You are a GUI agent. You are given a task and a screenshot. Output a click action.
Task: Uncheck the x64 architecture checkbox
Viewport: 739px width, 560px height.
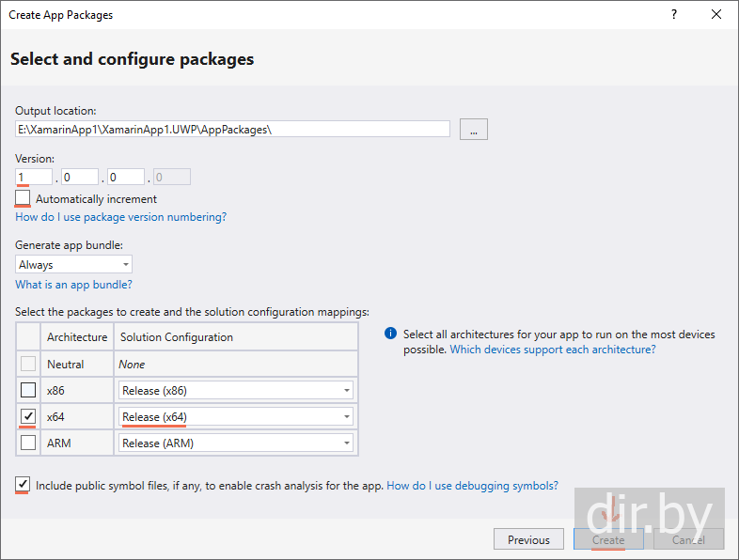(28, 416)
